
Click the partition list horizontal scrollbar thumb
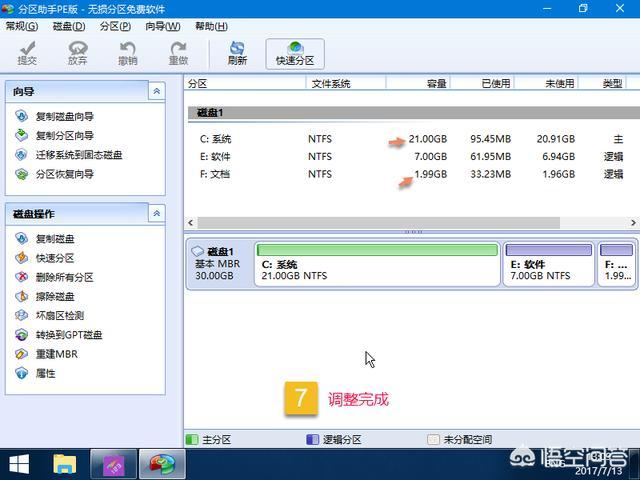coord(379,223)
